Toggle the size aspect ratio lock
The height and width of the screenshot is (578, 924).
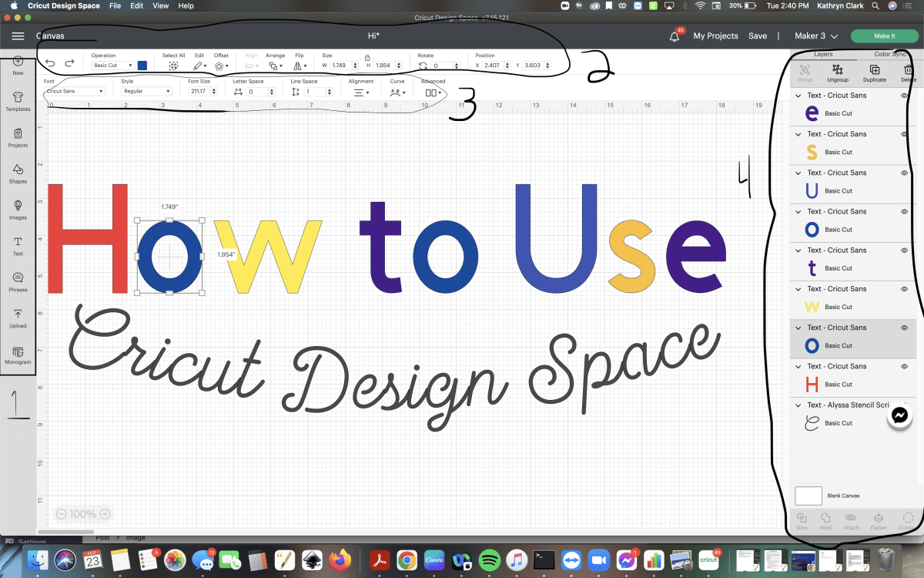367,58
